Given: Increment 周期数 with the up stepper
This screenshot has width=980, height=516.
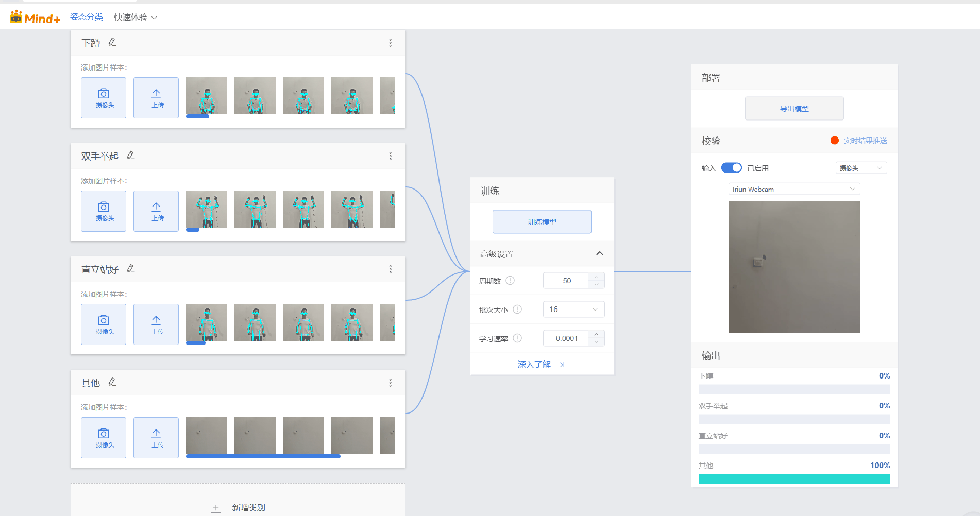Looking at the screenshot, I should click(597, 277).
